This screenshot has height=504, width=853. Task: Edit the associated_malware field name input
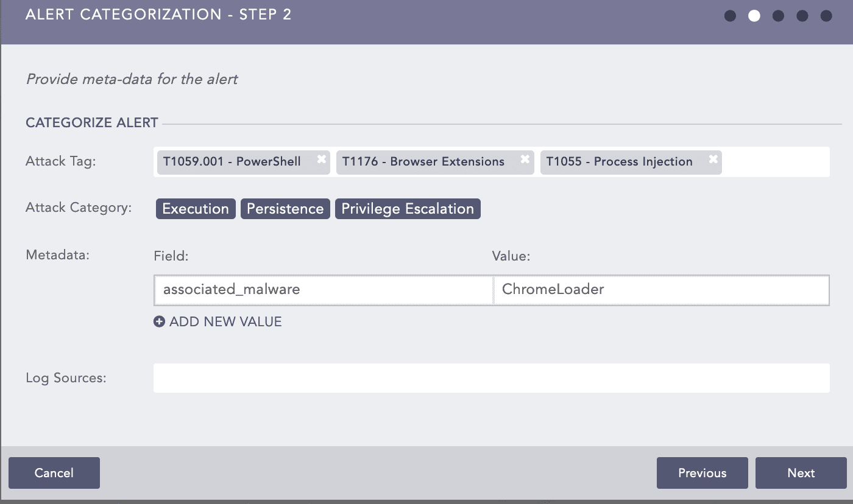pos(323,290)
